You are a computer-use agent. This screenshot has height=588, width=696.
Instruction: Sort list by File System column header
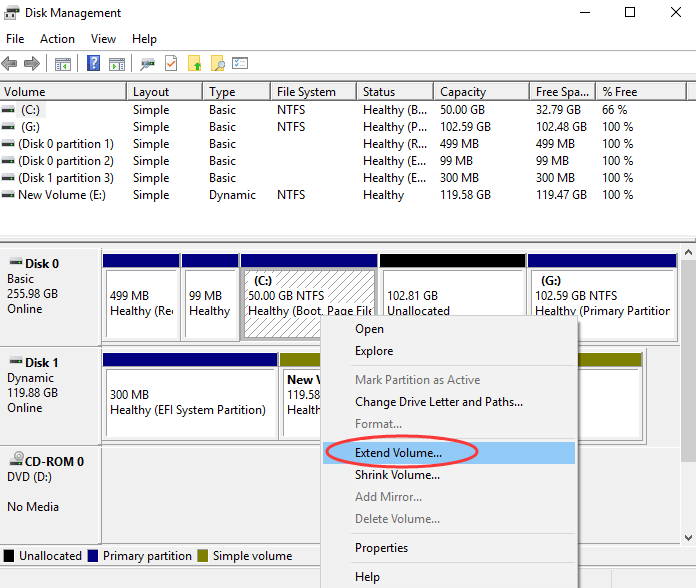pyautogui.click(x=306, y=92)
